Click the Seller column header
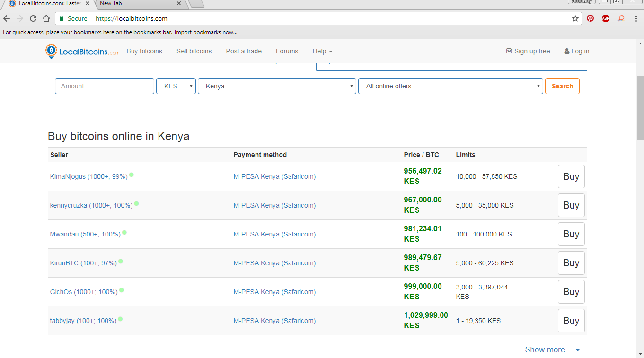 point(59,155)
